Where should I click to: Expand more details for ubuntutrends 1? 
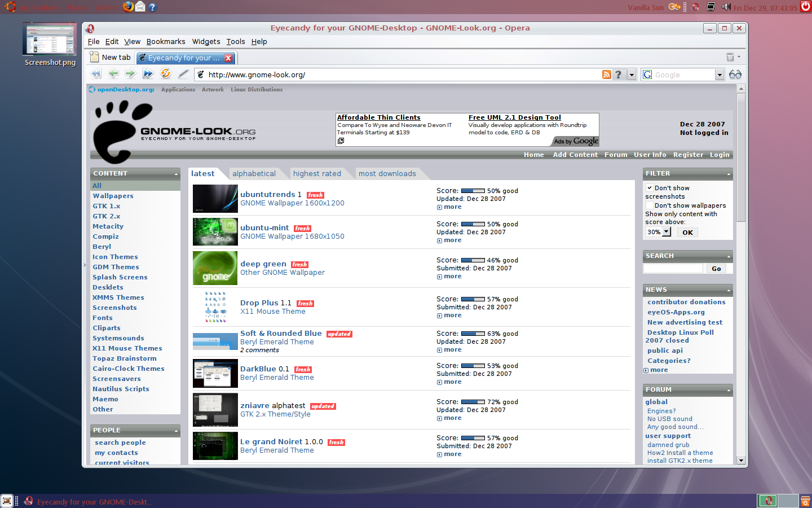[449, 207]
